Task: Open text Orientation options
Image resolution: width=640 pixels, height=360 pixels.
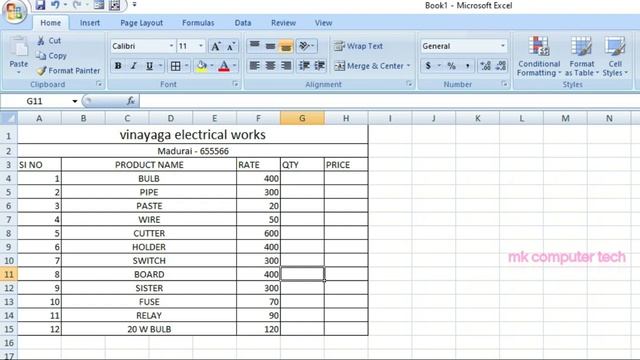Action: (x=306, y=46)
